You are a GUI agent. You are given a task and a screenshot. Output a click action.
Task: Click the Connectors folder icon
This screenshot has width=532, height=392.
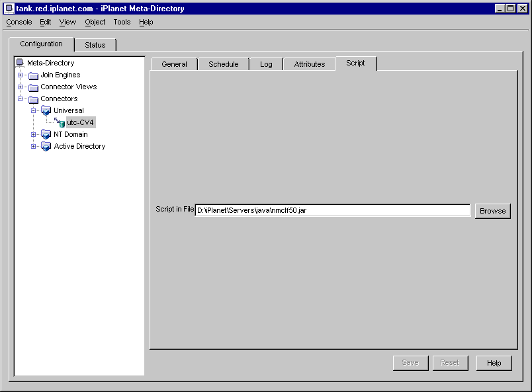pos(33,99)
